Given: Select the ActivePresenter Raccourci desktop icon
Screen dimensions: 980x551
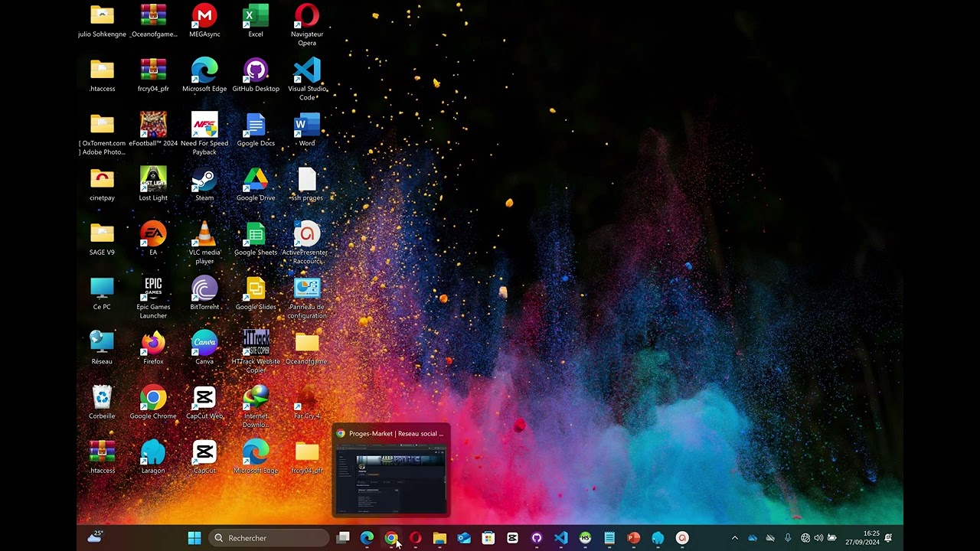Looking at the screenshot, I should 307,243.
